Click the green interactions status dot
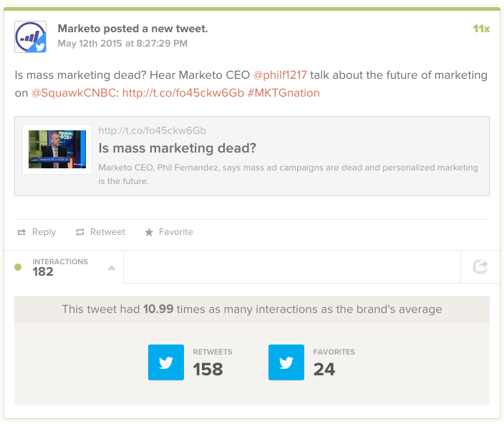Screen dimensions: 504x424 pos(18,267)
